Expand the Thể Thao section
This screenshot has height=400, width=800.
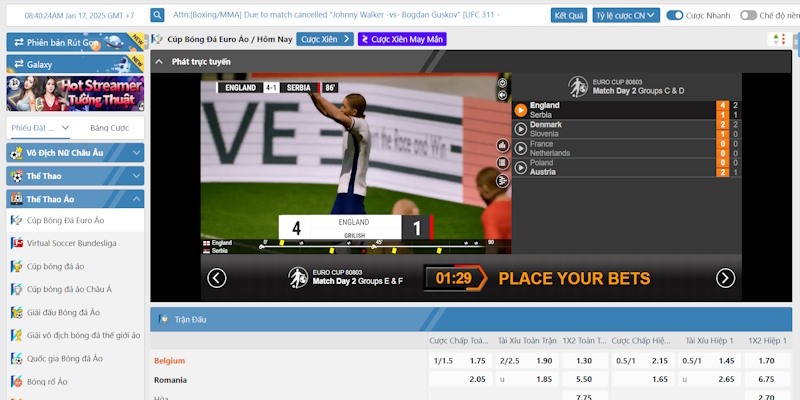pos(75,176)
